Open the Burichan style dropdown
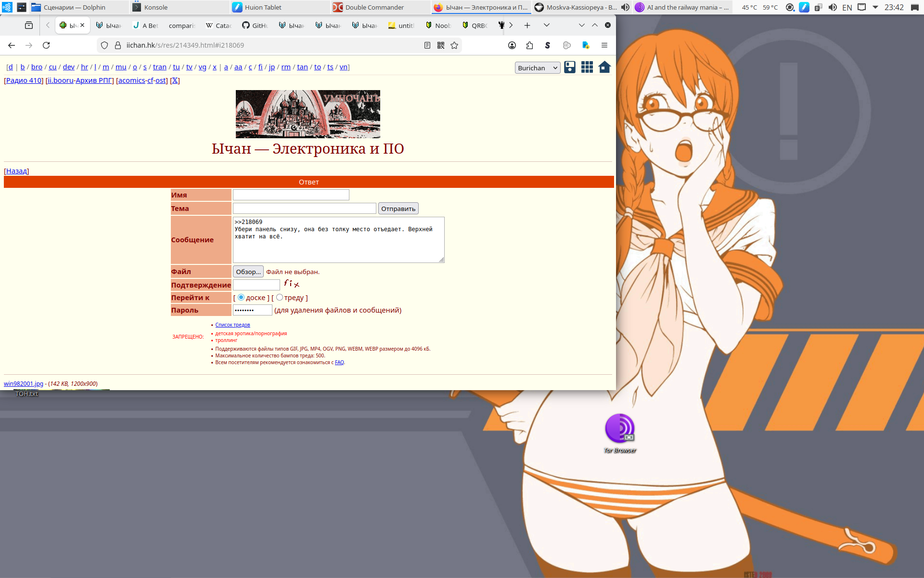The width and height of the screenshot is (924, 578). coord(537,68)
